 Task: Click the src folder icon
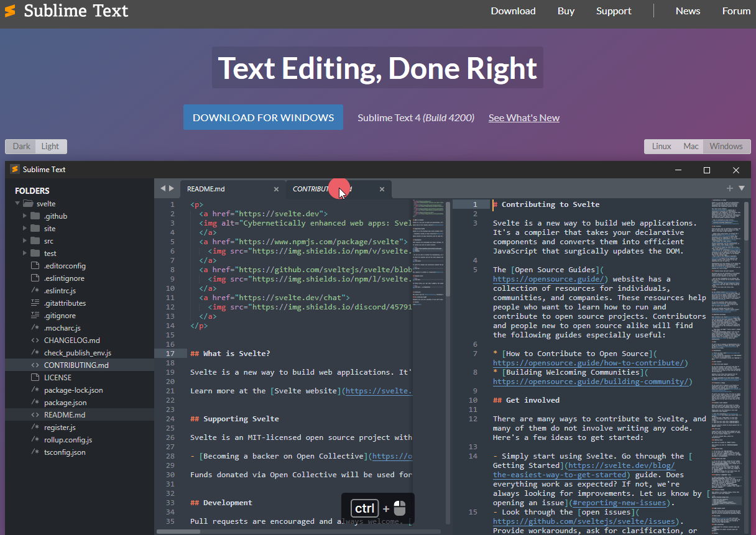click(x=35, y=241)
